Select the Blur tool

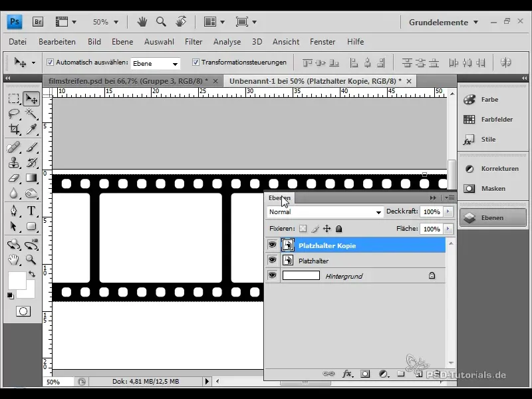click(13, 194)
